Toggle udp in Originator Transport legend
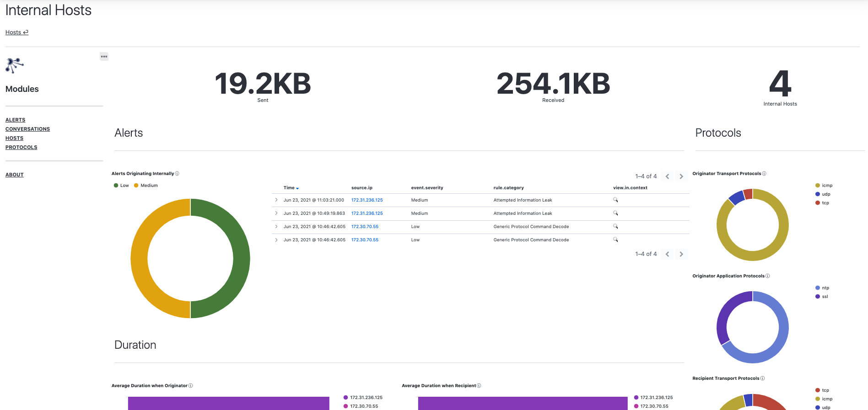This screenshot has width=868, height=410. [x=823, y=194]
